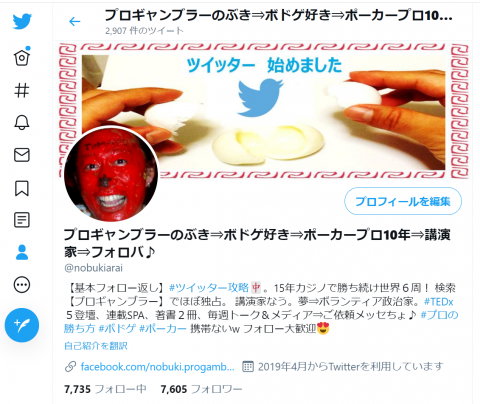Click the #ポーカー hashtag link
The height and width of the screenshot is (404, 480).
click(x=163, y=329)
